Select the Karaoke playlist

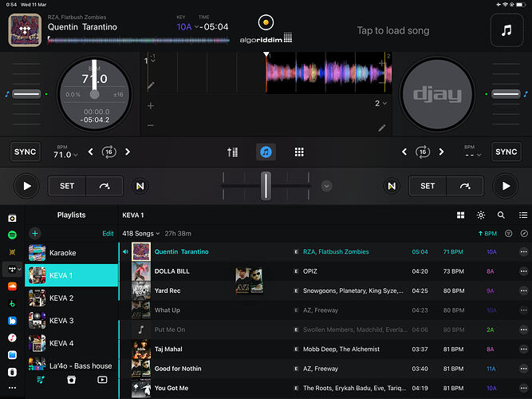63,253
